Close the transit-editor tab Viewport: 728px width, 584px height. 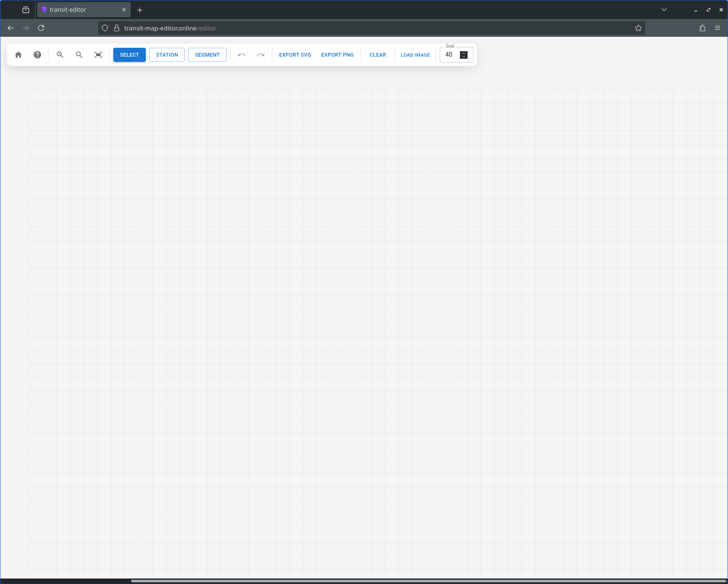pos(124,10)
